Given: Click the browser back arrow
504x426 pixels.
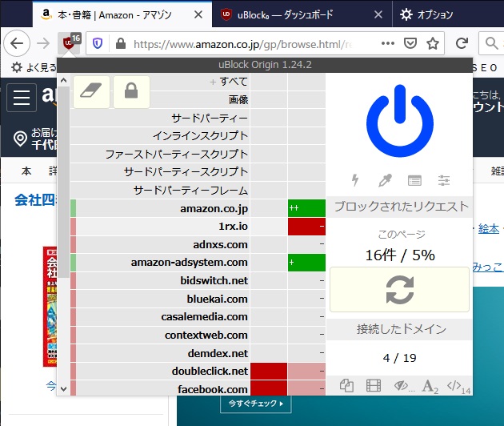Looking at the screenshot, I should click(17, 43).
